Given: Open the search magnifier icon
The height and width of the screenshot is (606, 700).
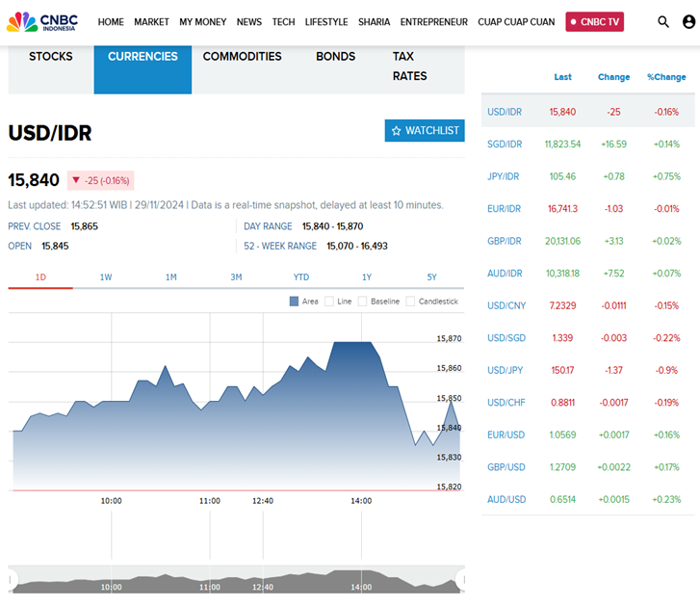Looking at the screenshot, I should click(x=663, y=21).
